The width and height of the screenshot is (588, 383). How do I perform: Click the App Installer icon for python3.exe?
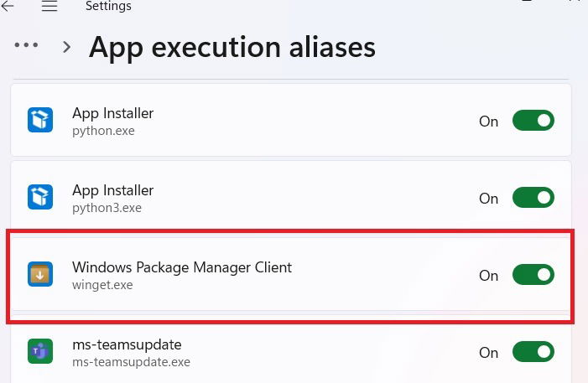(x=39, y=198)
